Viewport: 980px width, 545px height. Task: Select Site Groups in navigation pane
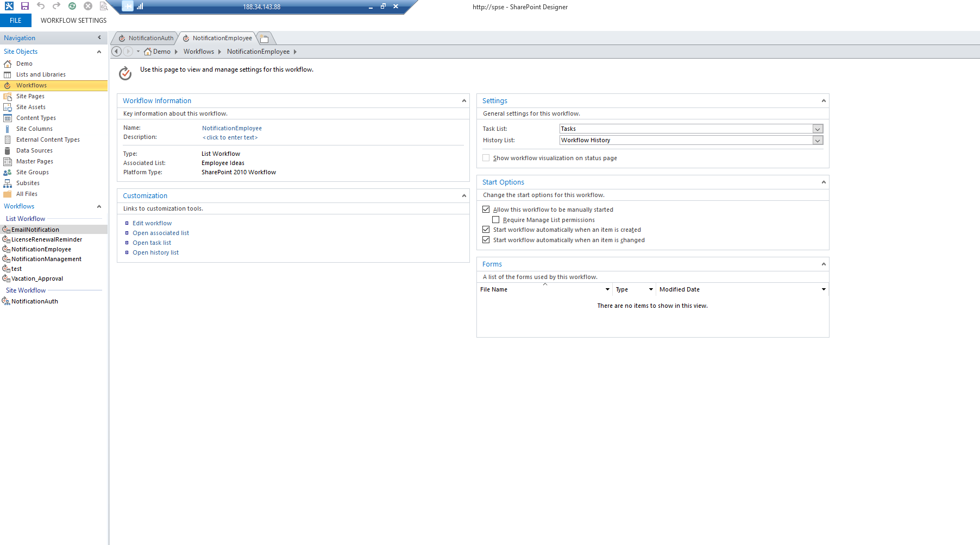(33, 172)
